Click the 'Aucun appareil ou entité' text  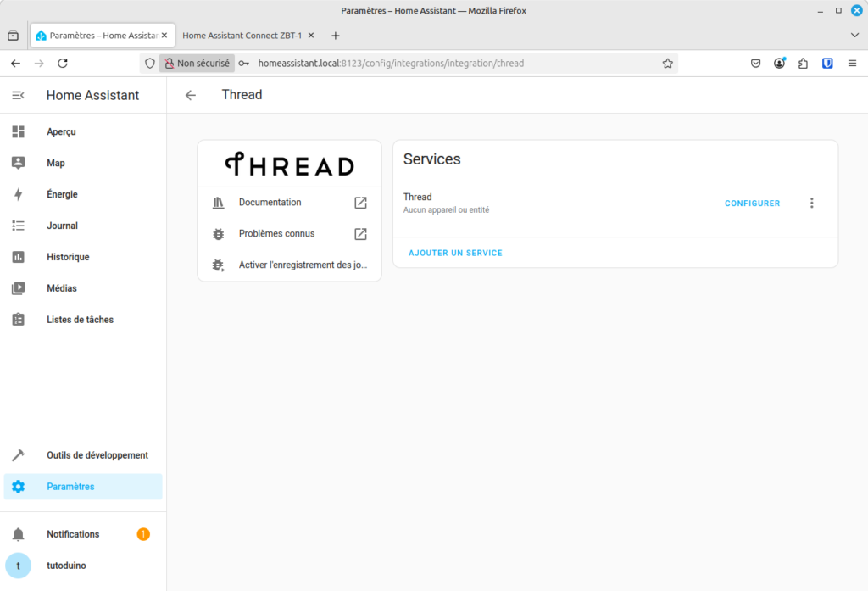click(x=446, y=210)
